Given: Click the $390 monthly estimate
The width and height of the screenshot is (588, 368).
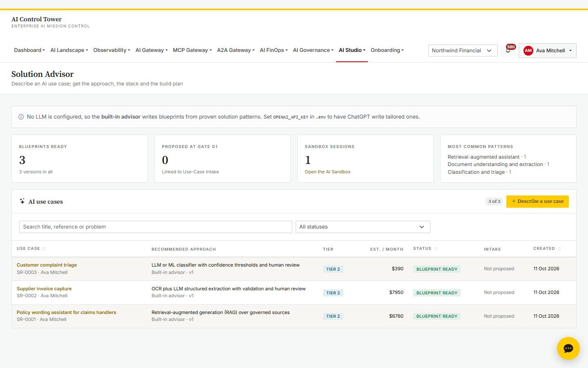Looking at the screenshot, I should tap(397, 269).
